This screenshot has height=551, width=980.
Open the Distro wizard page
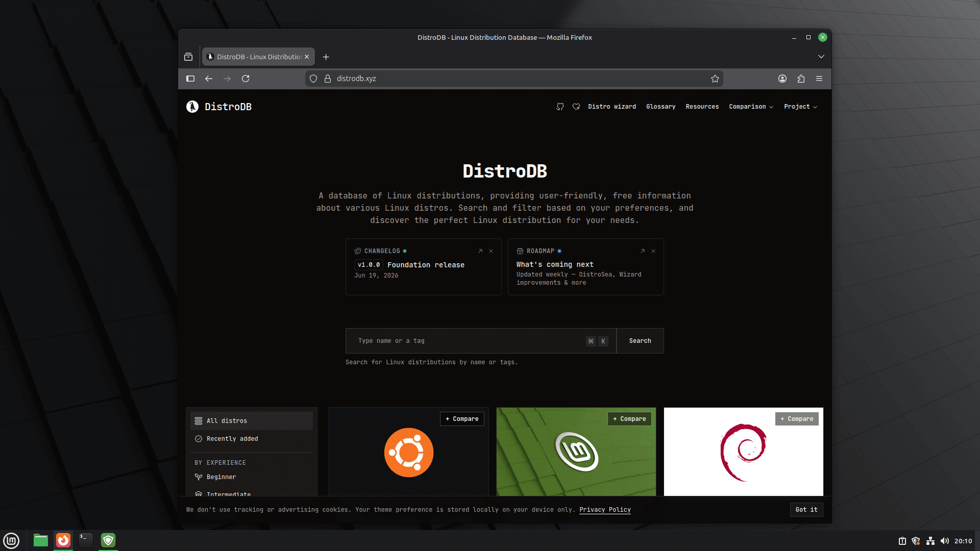(x=612, y=107)
